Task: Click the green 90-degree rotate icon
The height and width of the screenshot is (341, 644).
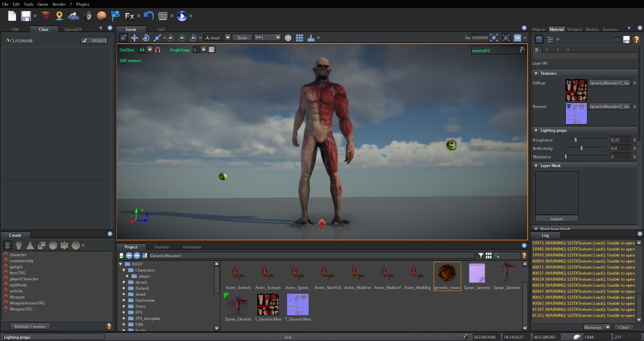Action: pyautogui.click(x=182, y=38)
